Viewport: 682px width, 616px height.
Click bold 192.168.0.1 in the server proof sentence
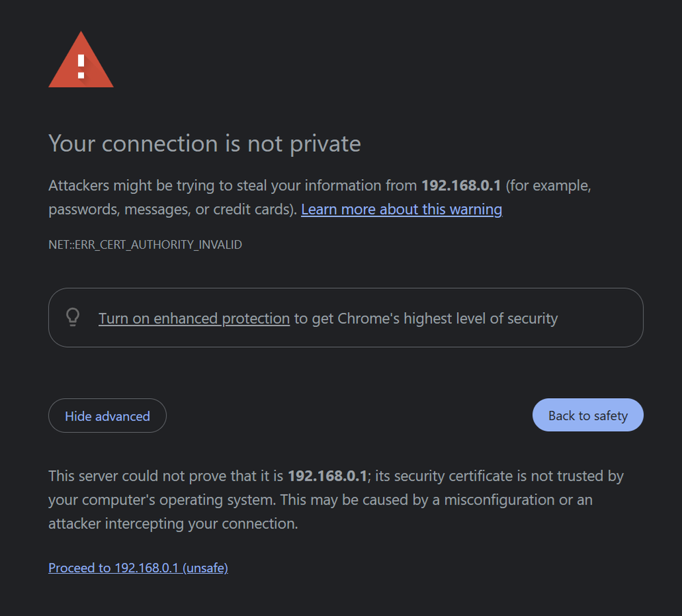[x=327, y=476]
